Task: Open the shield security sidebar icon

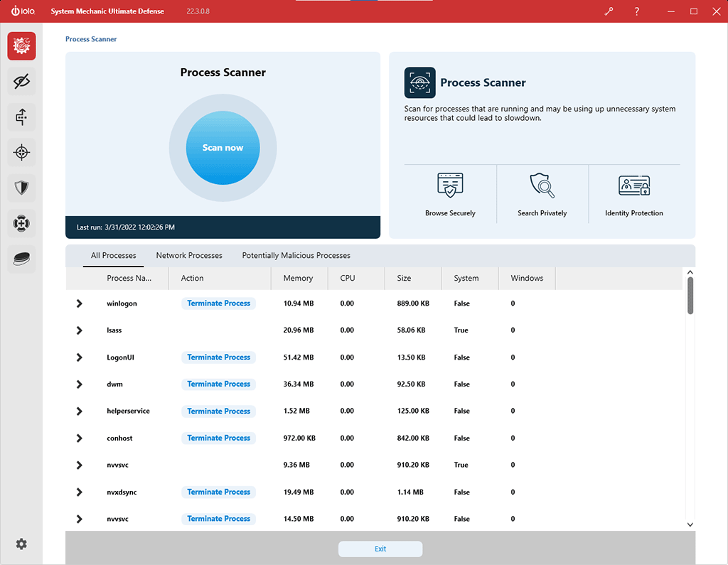Action: (x=21, y=188)
